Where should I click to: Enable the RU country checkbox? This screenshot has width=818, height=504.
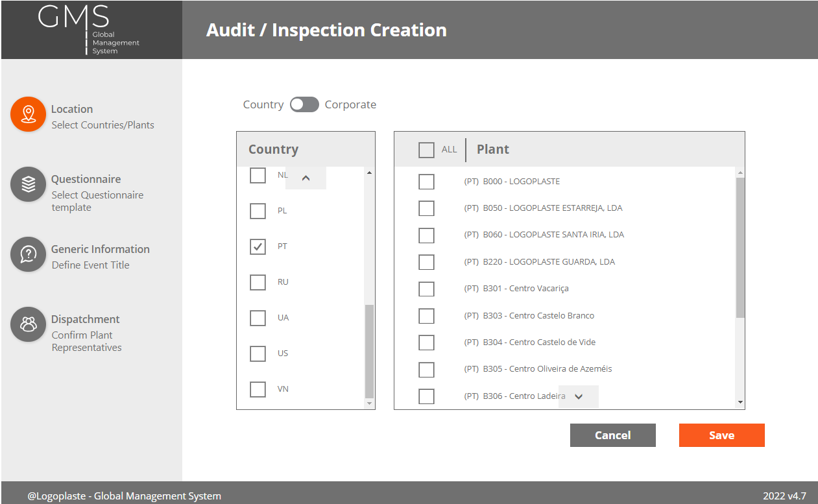click(258, 282)
